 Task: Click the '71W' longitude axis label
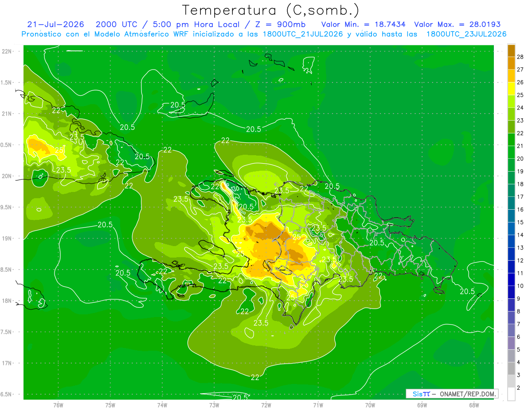(x=318, y=405)
